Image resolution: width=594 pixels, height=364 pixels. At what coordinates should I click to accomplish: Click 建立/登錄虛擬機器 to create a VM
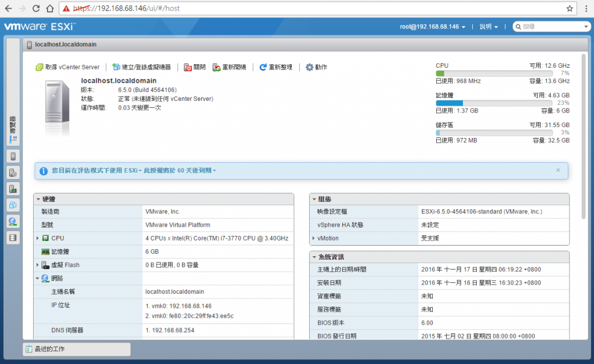(142, 67)
